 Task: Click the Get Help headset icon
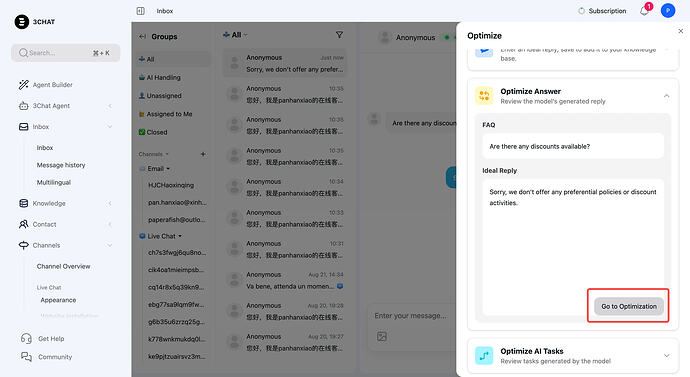[26, 338]
